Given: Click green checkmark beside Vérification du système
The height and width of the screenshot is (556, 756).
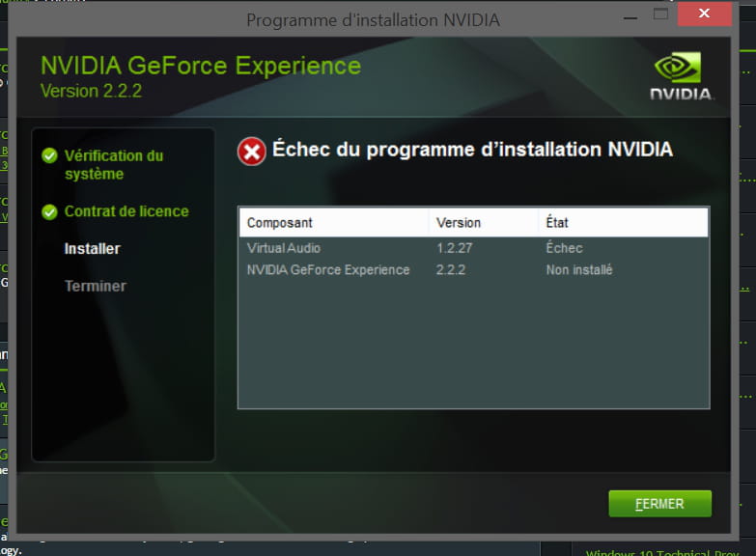Looking at the screenshot, I should (49, 155).
